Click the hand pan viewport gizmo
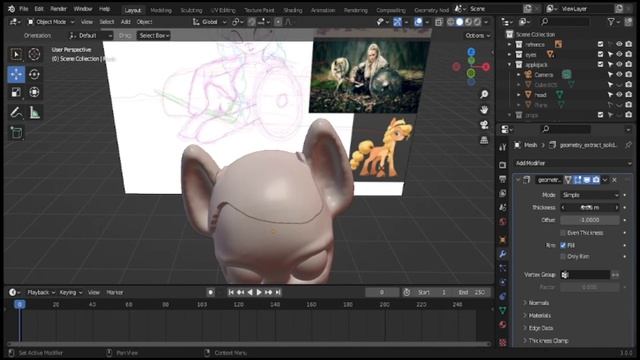Screen dimensions: 640x360 click(x=484, y=110)
